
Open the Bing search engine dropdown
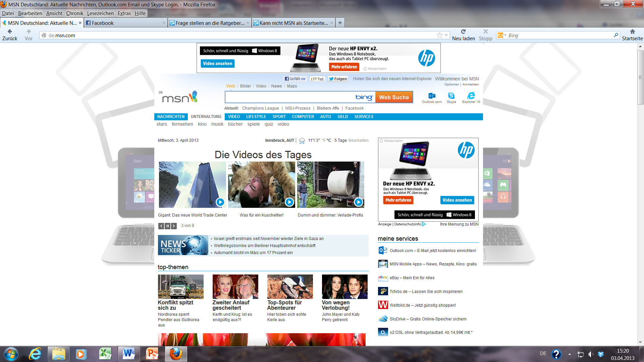(505, 35)
